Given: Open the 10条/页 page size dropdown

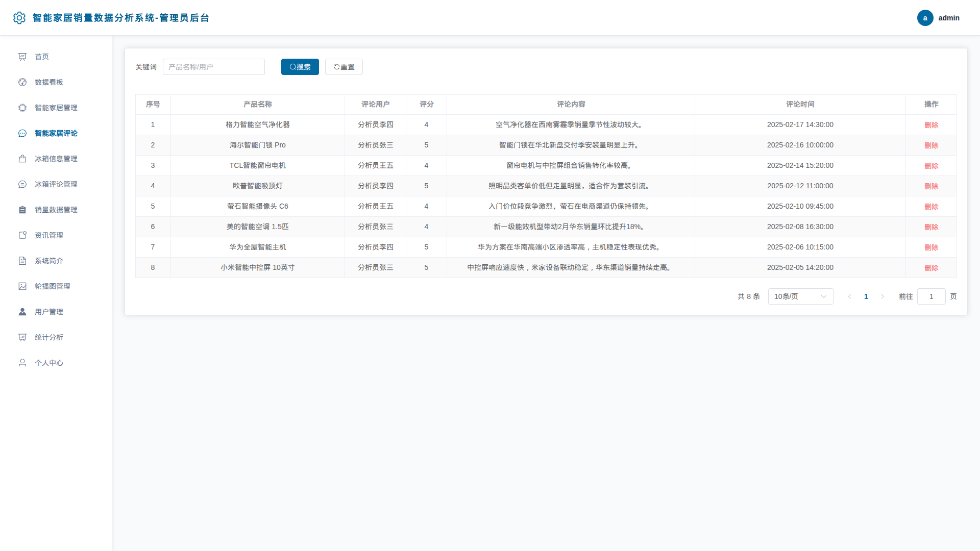Looking at the screenshot, I should (x=800, y=296).
